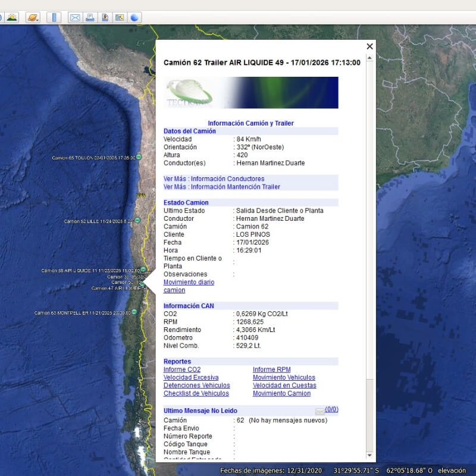This screenshot has width=476, height=476.
Task: Click the email envelope toolbar icon
Action: coord(75,17)
